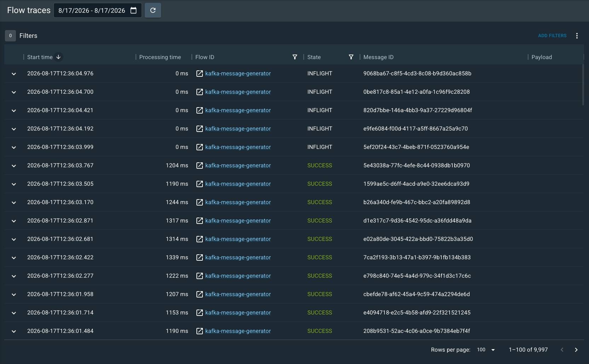Image resolution: width=589 pixels, height=364 pixels.
Task: Open external link icon for trace 12:36:02.871
Action: click(200, 221)
